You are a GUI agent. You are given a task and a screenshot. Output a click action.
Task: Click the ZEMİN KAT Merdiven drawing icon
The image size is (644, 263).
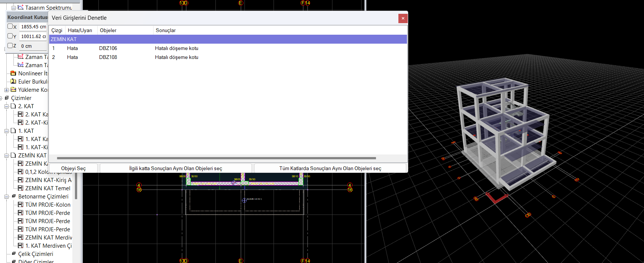coord(20,237)
